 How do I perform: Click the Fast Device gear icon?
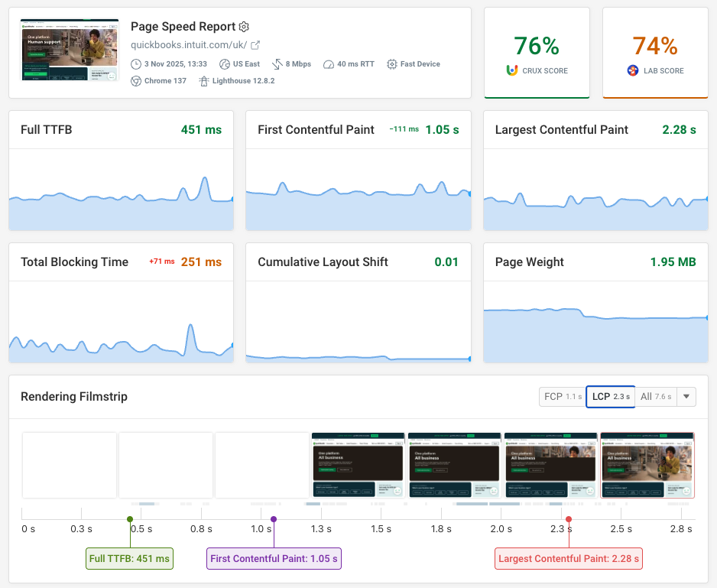click(x=392, y=63)
